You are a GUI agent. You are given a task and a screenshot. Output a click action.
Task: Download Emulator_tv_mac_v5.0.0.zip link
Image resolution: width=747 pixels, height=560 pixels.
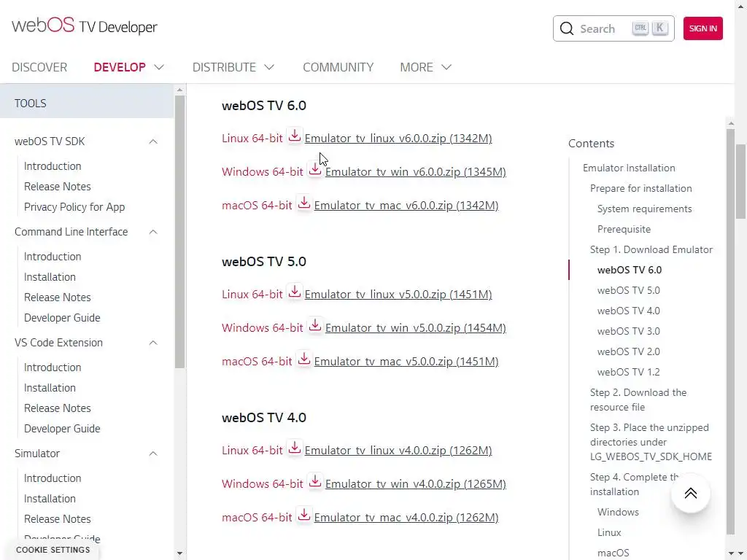click(406, 362)
